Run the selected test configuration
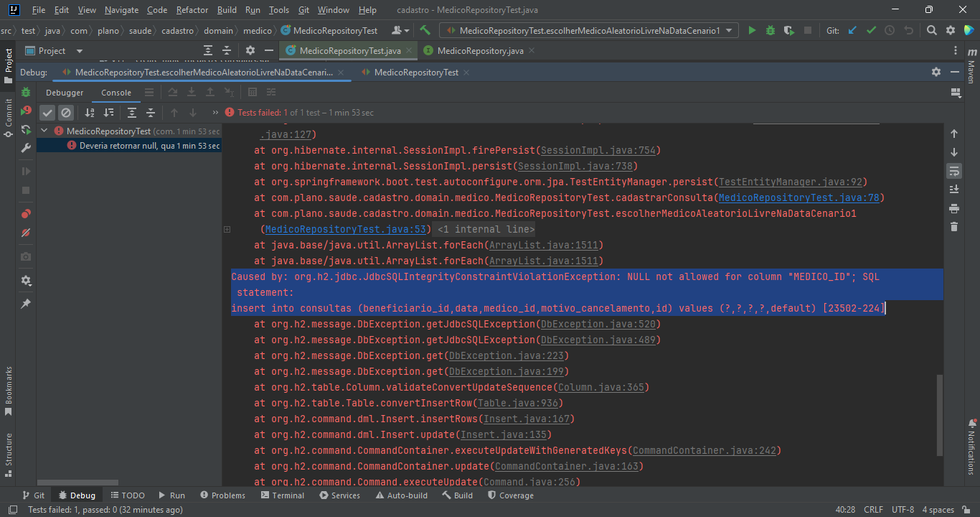This screenshot has width=980, height=517. point(752,30)
